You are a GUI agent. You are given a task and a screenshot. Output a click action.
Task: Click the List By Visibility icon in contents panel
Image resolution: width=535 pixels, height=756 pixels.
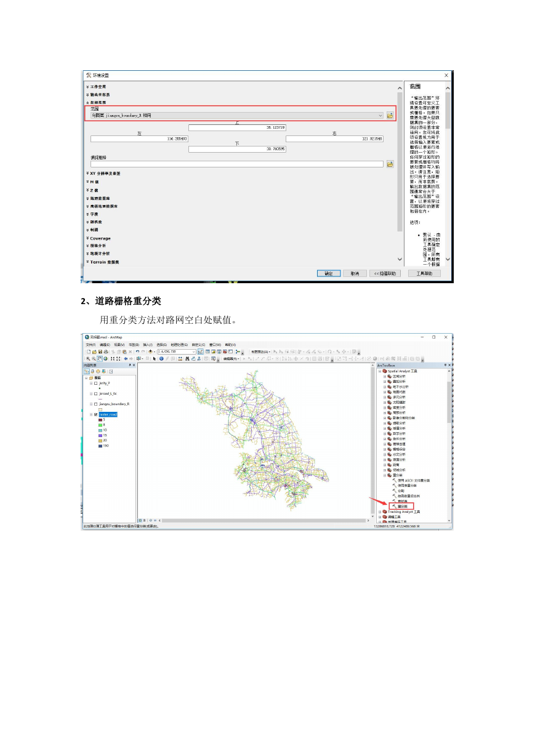(98, 371)
